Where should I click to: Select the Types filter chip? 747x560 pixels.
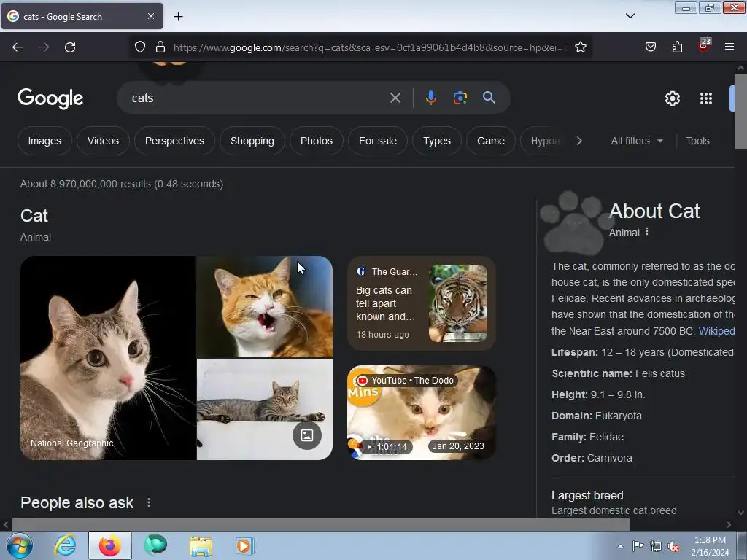437,141
